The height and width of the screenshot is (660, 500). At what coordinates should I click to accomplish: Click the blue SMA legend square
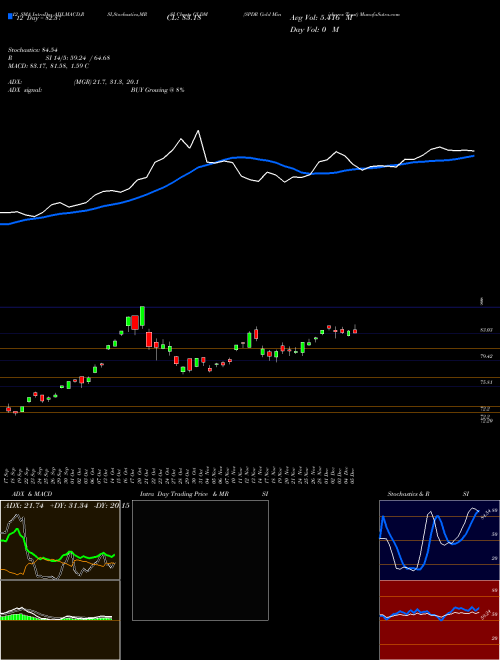(10, 16)
